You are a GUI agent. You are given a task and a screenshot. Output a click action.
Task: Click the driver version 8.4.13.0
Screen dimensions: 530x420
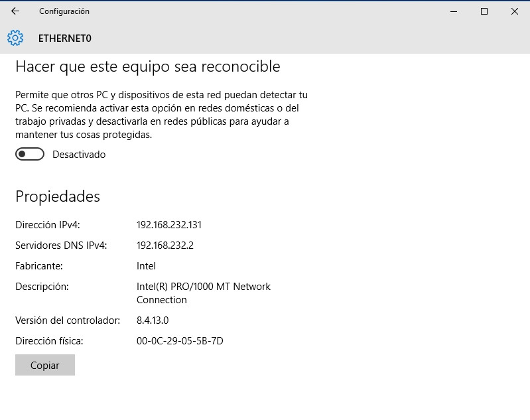pyautogui.click(x=153, y=320)
